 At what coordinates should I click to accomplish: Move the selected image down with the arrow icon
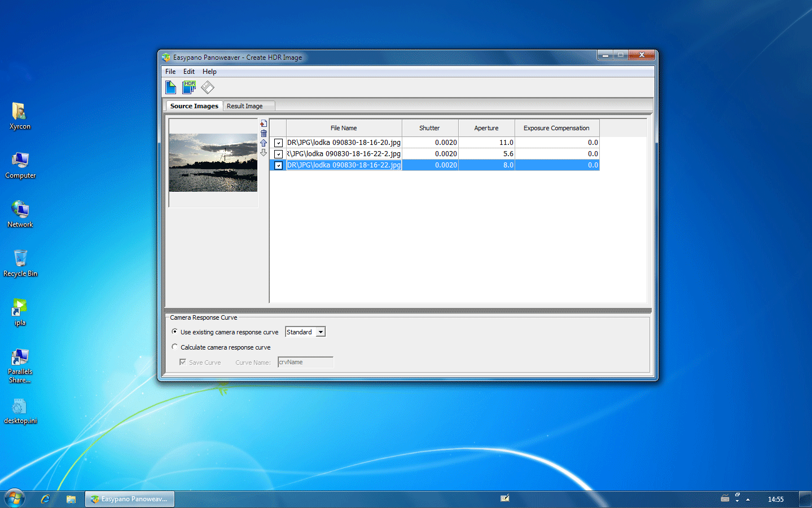coord(264,153)
